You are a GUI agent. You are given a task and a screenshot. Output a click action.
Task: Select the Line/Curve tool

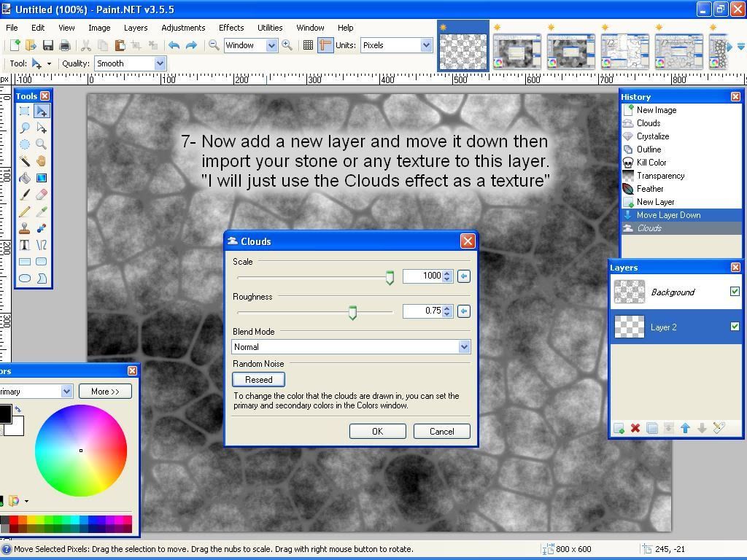click(x=42, y=245)
